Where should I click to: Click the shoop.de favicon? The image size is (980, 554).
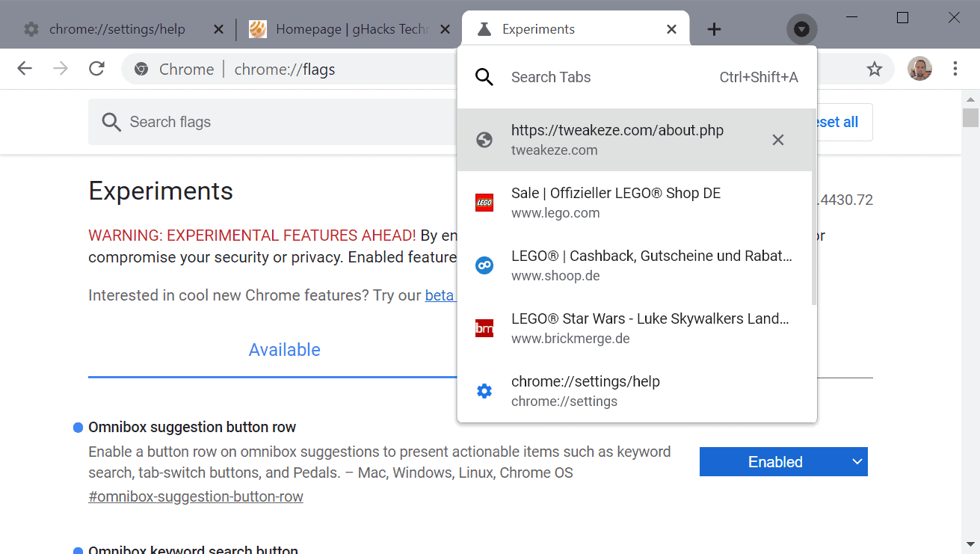pyautogui.click(x=484, y=265)
